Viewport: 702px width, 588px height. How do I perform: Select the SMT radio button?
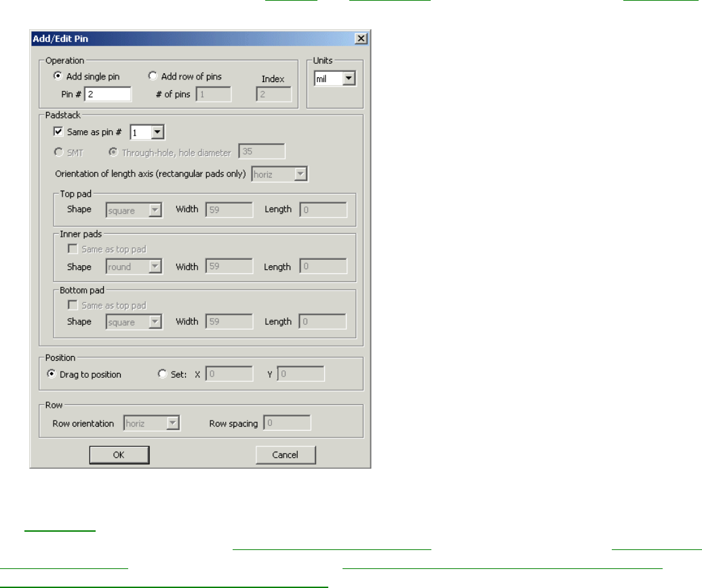click(x=58, y=152)
